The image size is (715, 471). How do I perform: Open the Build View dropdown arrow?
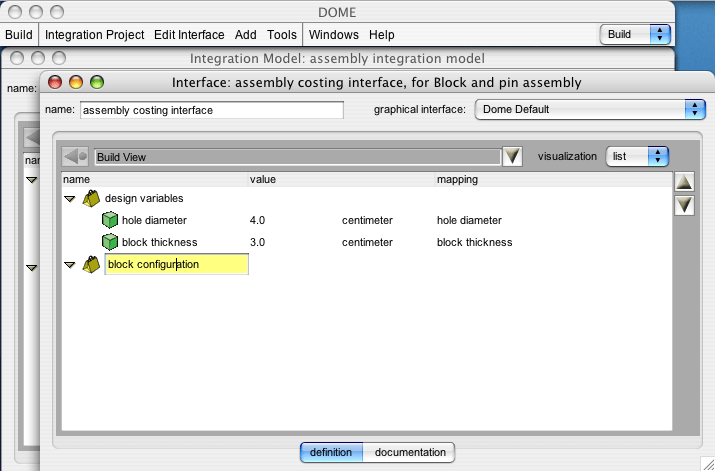pos(512,157)
